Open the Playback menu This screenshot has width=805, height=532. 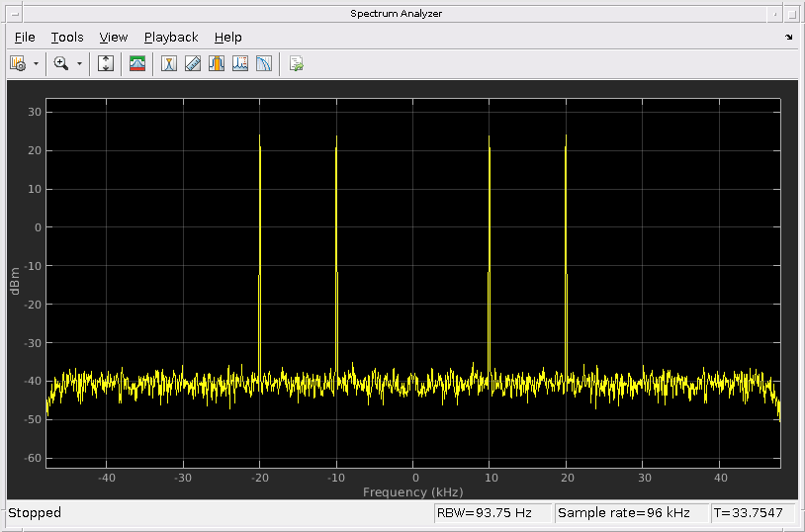point(171,37)
